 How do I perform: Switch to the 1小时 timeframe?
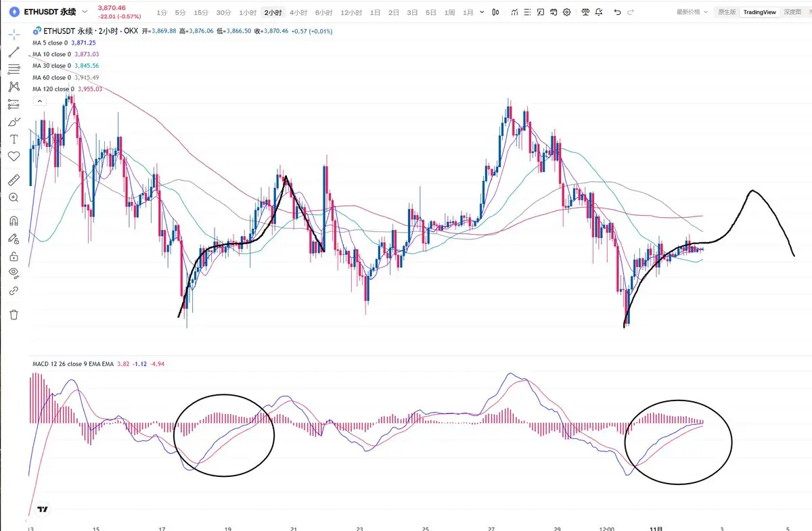(248, 12)
